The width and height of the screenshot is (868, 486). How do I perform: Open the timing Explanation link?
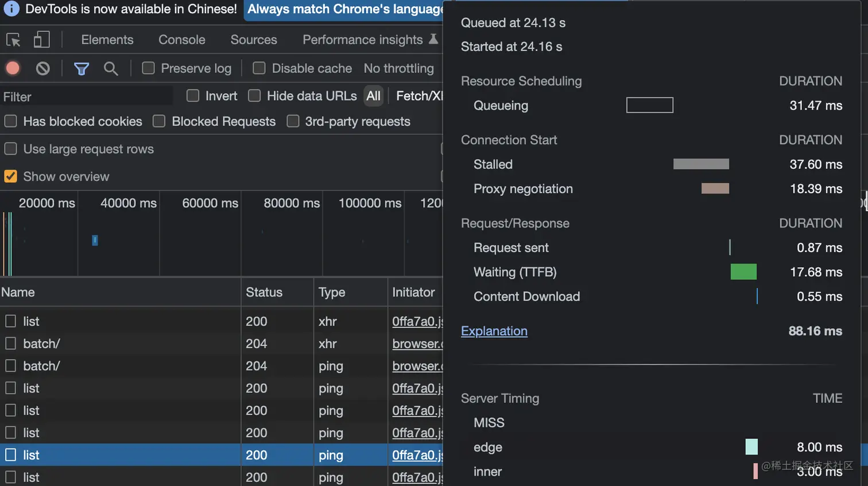[x=494, y=331]
